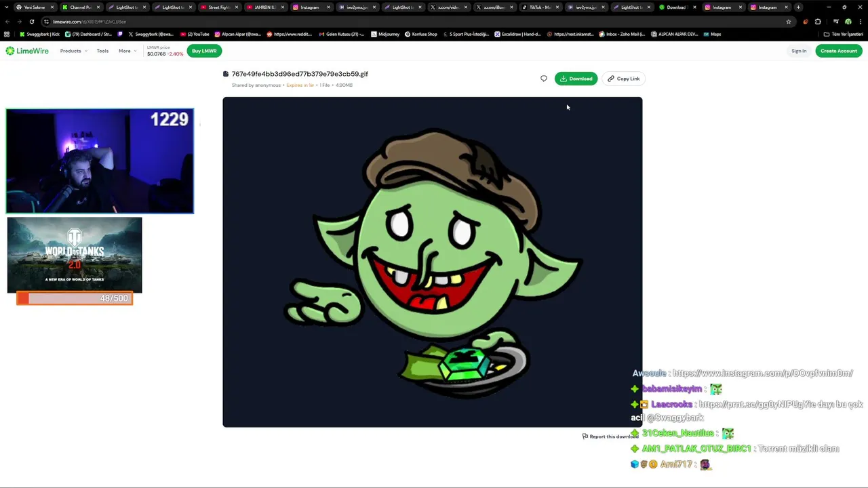Click Create Account button

[839, 51]
